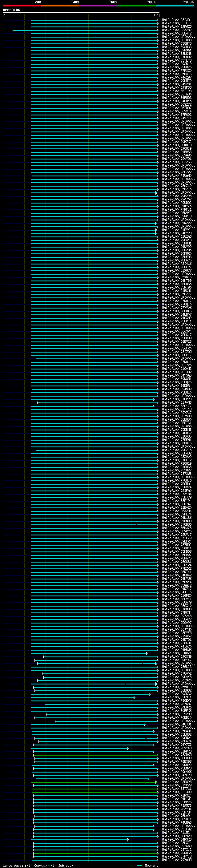
Task: Select hit label UniRef100_P39573
Action: [x=177, y=806]
